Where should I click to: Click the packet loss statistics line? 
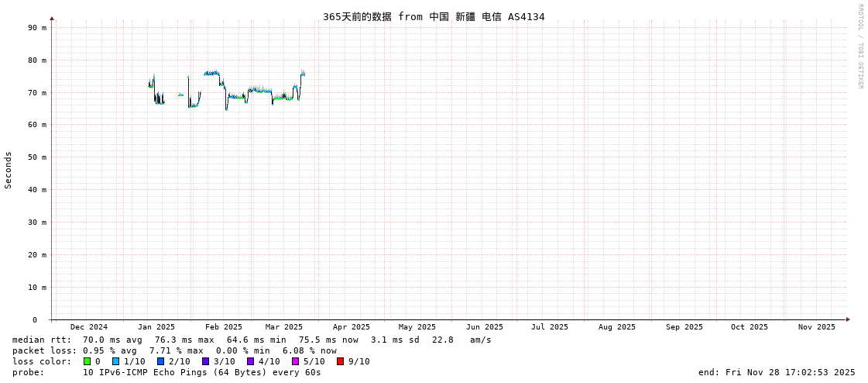point(174,350)
